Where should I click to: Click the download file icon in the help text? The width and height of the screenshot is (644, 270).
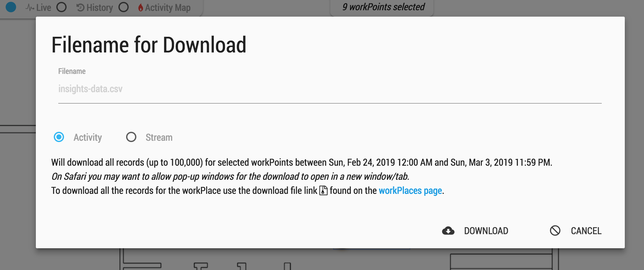coord(324,190)
